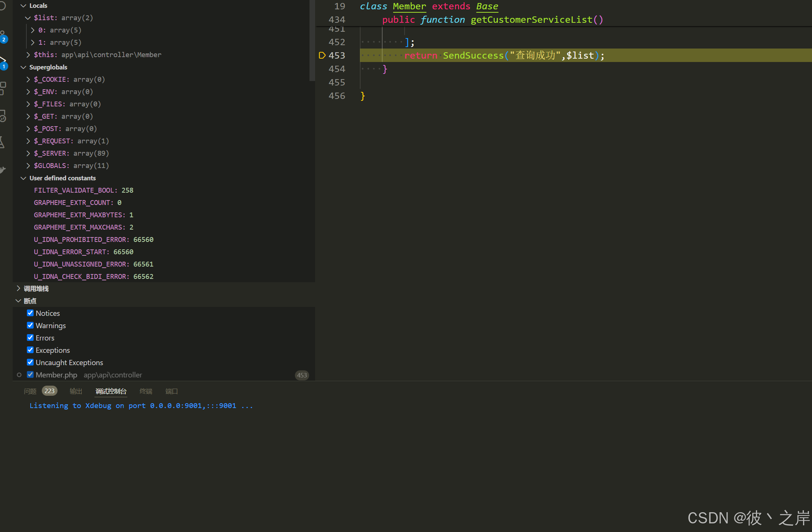Select constant U_IDNA_PROHIBITED_ERROR: 66560
Screen dimensions: 812x532
(x=94, y=240)
